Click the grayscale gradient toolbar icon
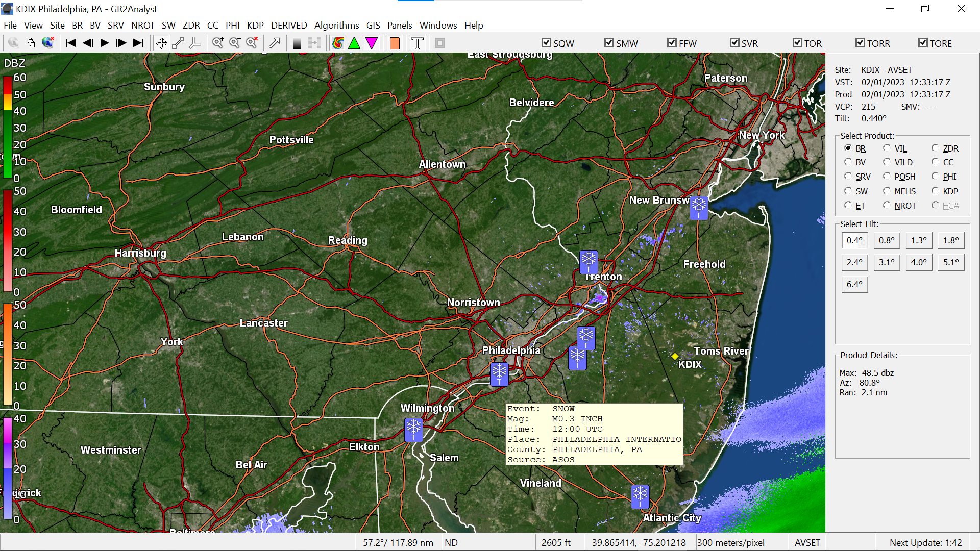 (x=298, y=43)
